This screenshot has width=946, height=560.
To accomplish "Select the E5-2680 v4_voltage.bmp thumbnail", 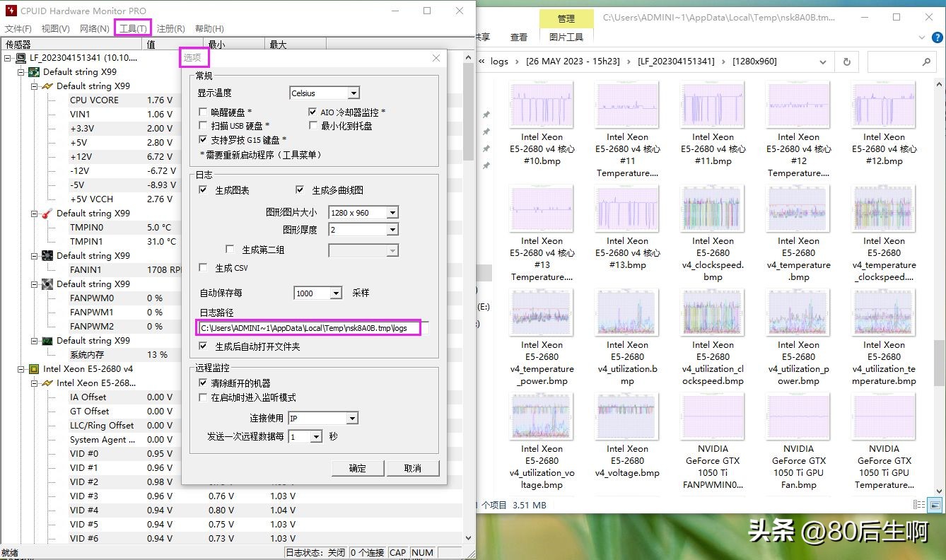I will (x=626, y=416).
